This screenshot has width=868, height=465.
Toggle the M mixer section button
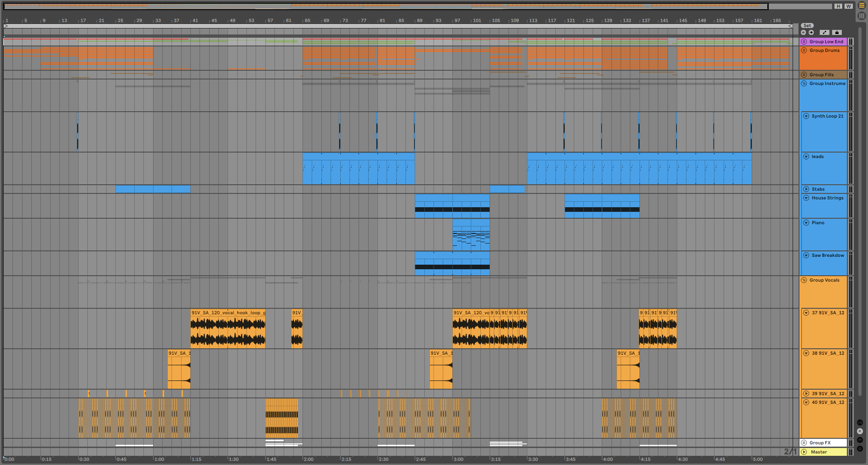[x=860, y=440]
